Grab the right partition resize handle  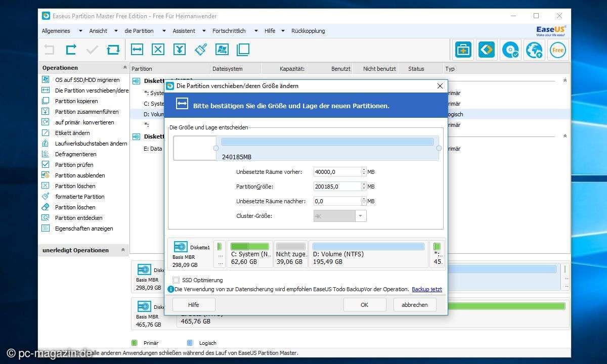tap(439, 148)
